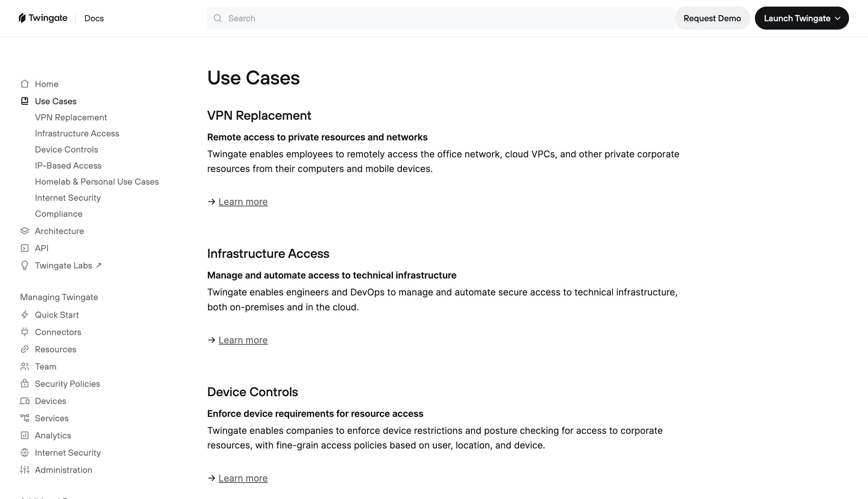Open Infrastructure Access sidebar subitem
This screenshot has width=868, height=499.
(x=77, y=134)
